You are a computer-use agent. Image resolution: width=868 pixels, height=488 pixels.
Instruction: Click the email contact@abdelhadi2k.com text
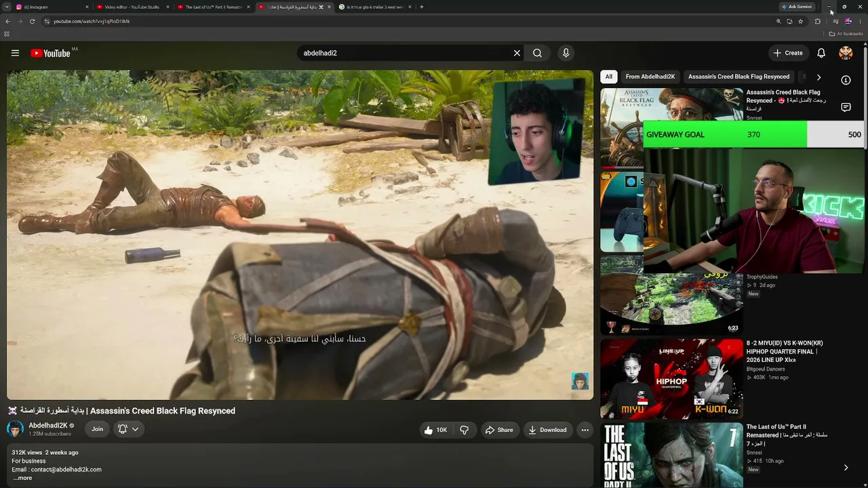tap(66, 469)
